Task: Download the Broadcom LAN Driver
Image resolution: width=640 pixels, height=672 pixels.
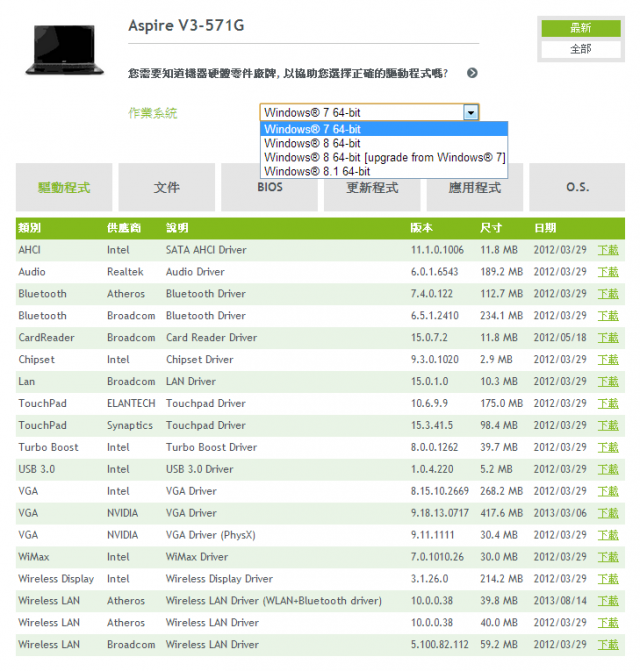Action: [608, 381]
